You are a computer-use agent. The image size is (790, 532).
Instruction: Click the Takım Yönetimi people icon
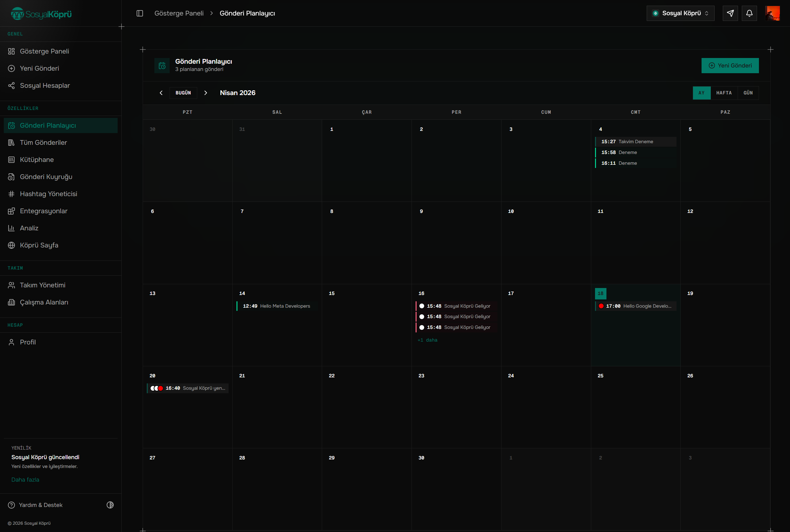point(11,285)
